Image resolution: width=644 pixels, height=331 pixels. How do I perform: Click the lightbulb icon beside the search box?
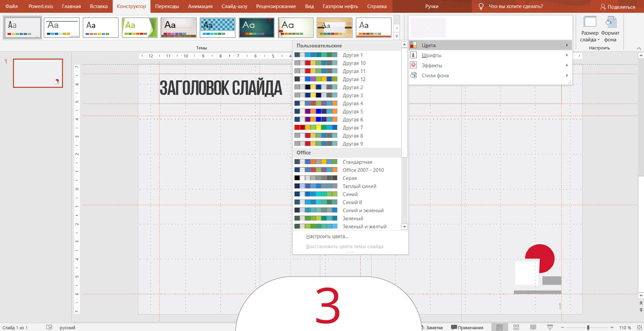(x=481, y=7)
